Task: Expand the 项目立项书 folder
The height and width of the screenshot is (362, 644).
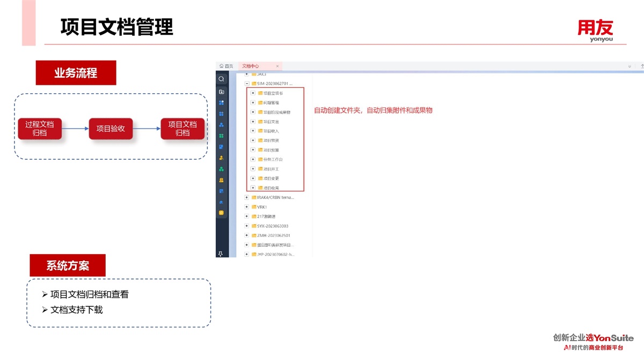Action: [253, 93]
